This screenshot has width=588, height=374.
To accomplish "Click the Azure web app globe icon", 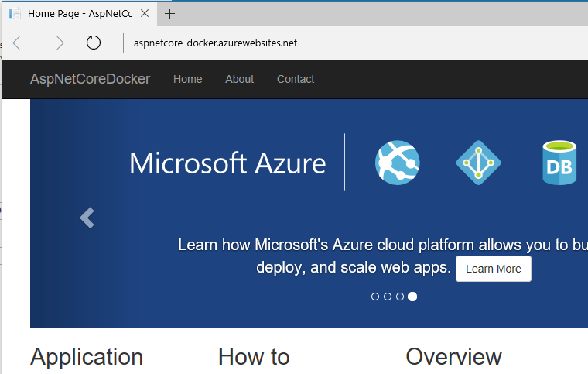I will coord(397,163).
